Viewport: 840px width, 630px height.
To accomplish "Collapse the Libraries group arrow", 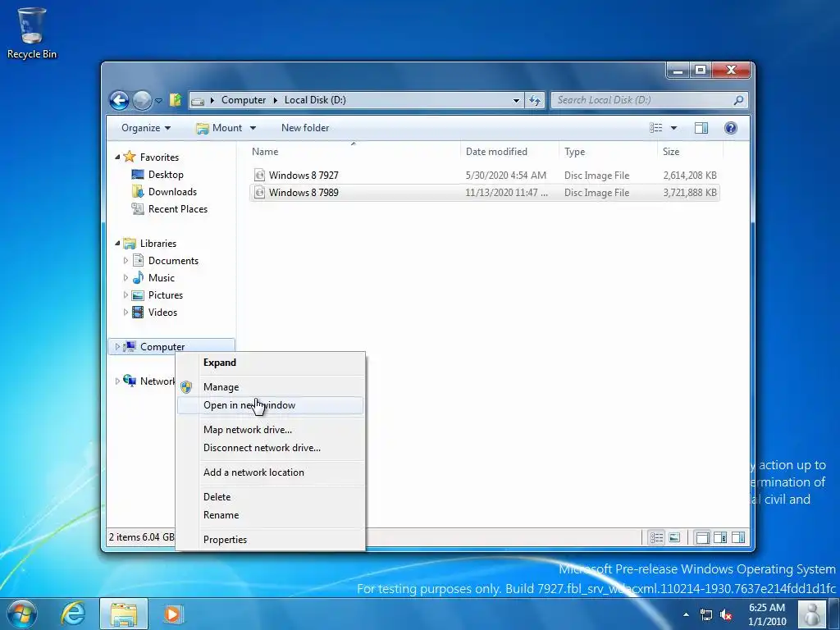I will 117,243.
